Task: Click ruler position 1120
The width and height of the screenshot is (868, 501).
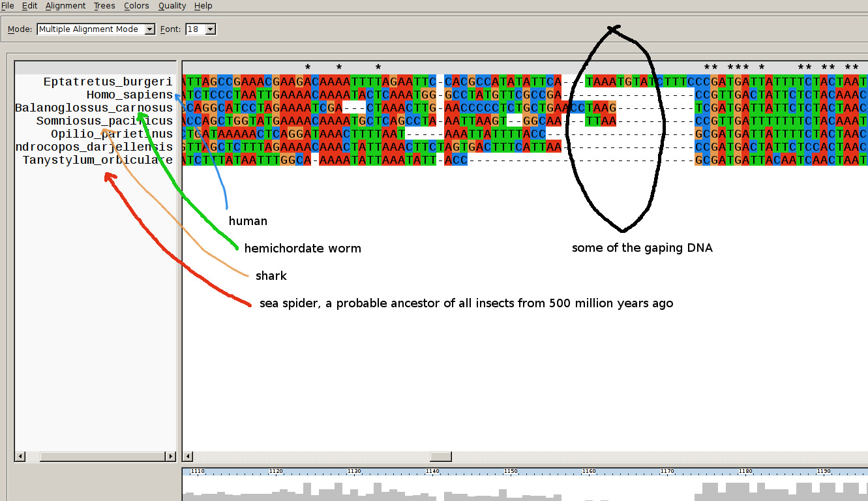Action: [x=276, y=471]
